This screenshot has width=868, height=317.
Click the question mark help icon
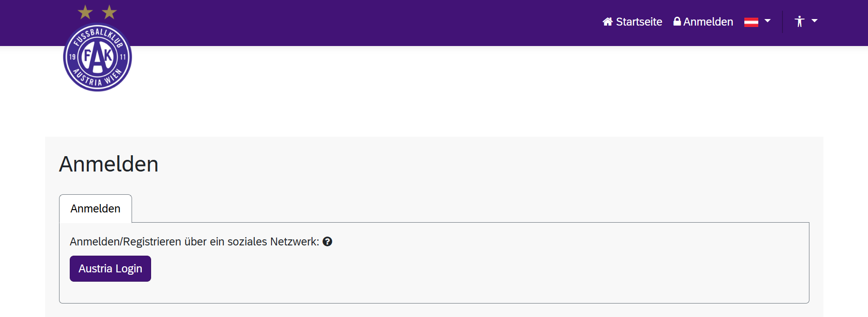point(327,242)
